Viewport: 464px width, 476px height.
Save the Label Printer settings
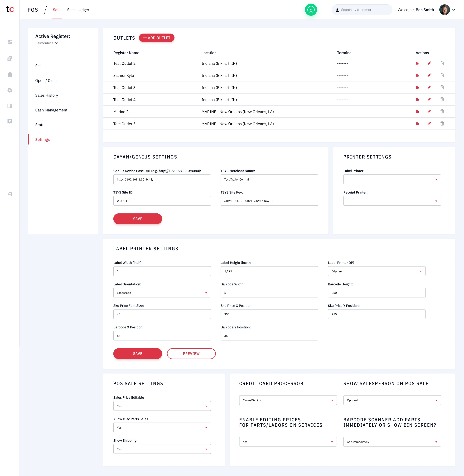point(138,353)
